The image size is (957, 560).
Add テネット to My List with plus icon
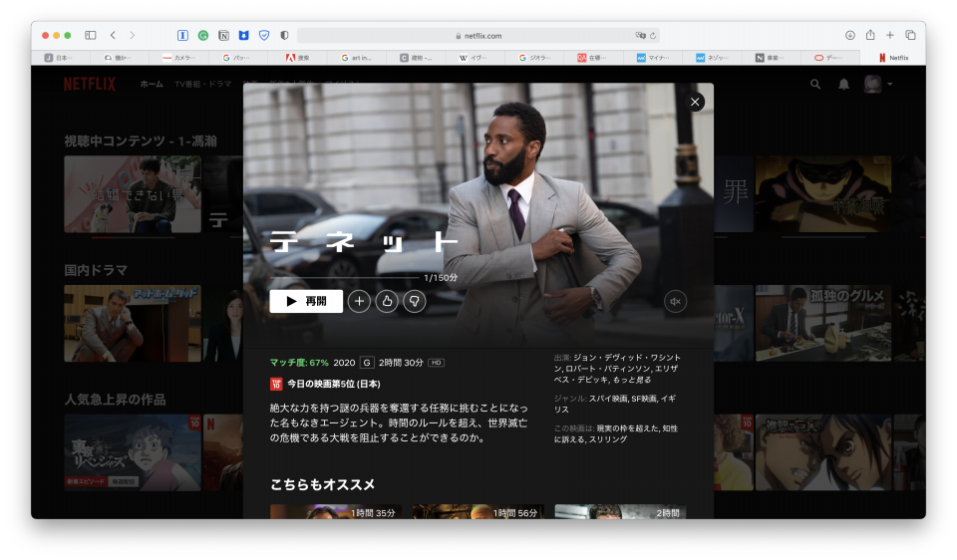click(x=359, y=301)
